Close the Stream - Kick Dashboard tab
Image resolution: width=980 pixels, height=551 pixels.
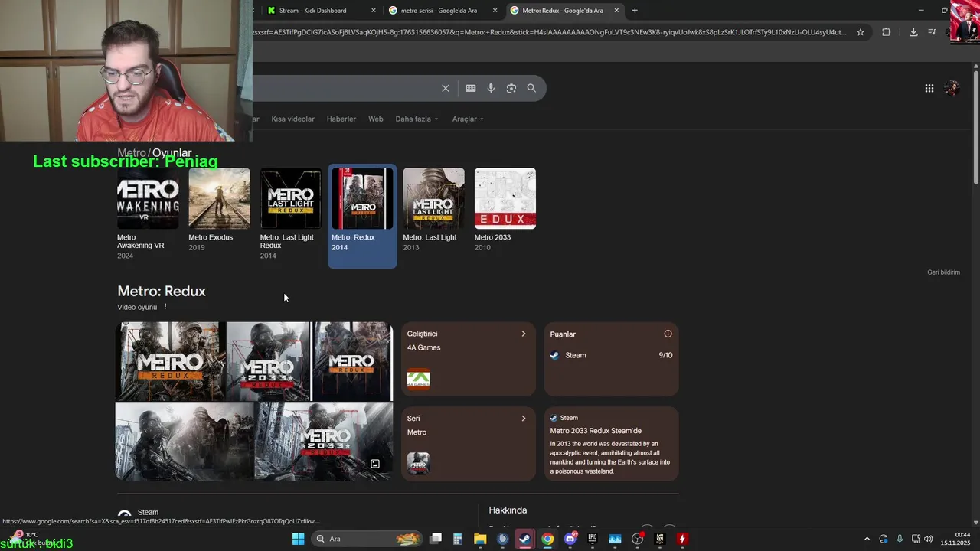tap(374, 11)
